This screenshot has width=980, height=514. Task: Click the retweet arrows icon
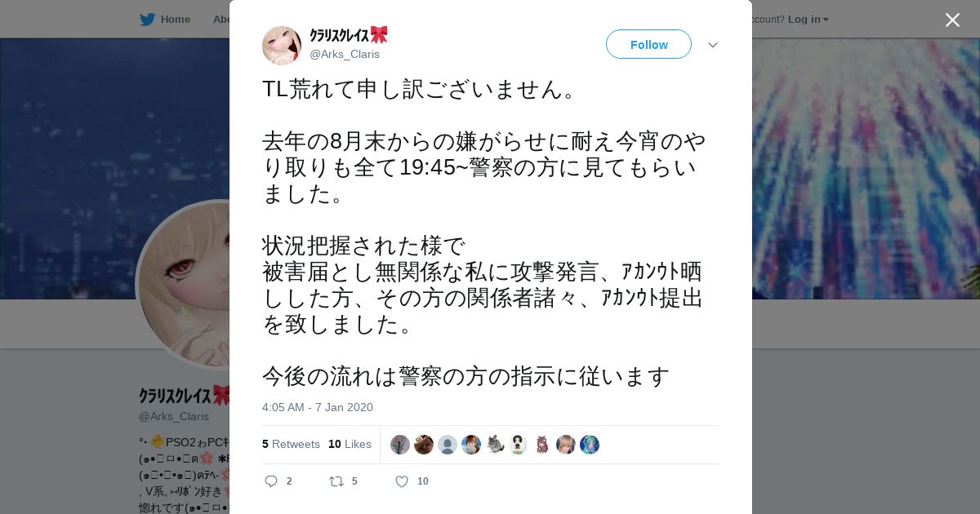[336, 481]
